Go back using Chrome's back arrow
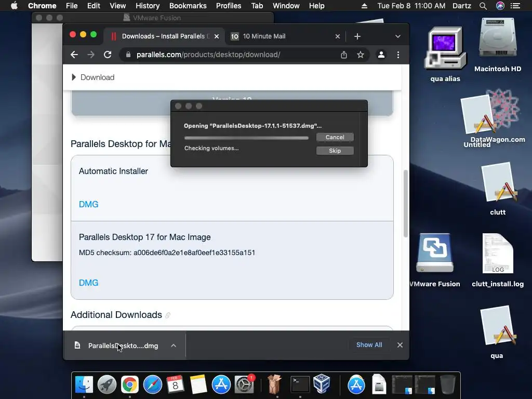 click(x=74, y=55)
